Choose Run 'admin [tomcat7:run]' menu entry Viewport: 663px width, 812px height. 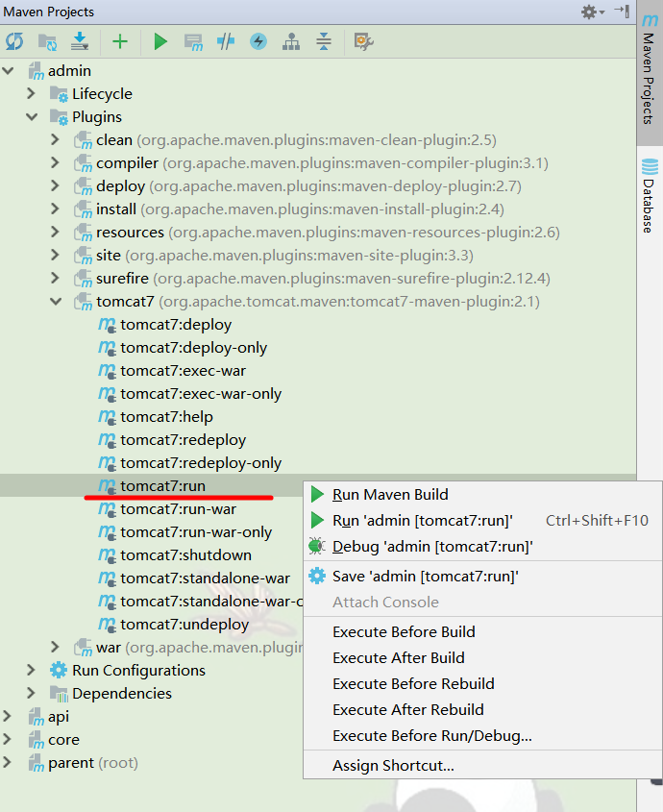click(x=482, y=521)
